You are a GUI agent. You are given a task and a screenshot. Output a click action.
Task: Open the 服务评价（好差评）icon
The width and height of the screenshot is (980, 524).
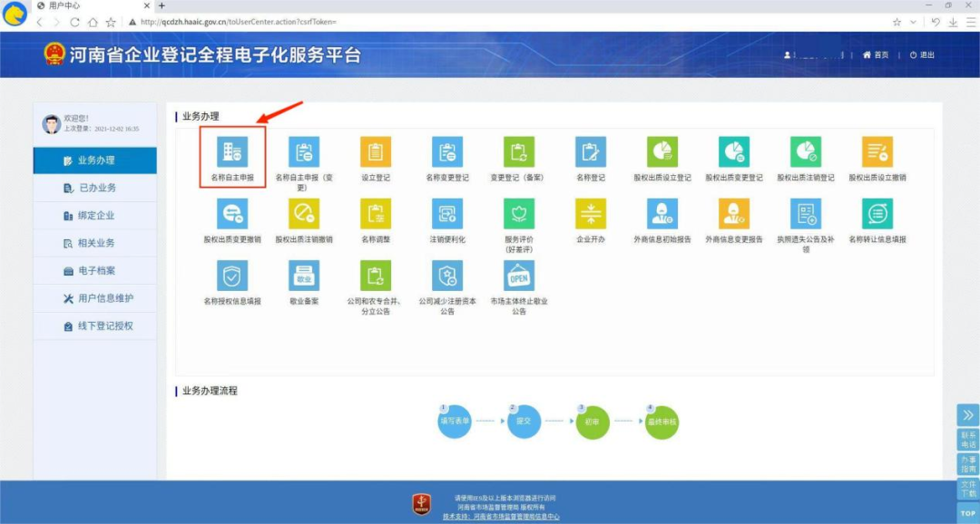coord(518,214)
